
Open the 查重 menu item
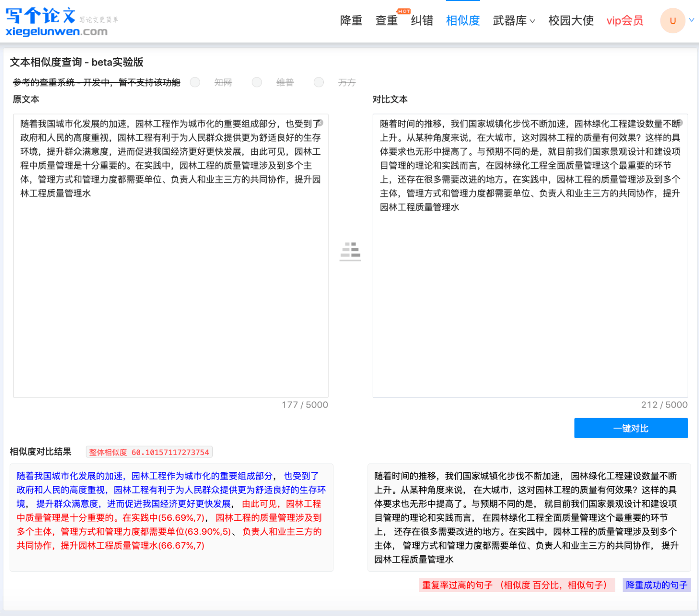(x=387, y=21)
